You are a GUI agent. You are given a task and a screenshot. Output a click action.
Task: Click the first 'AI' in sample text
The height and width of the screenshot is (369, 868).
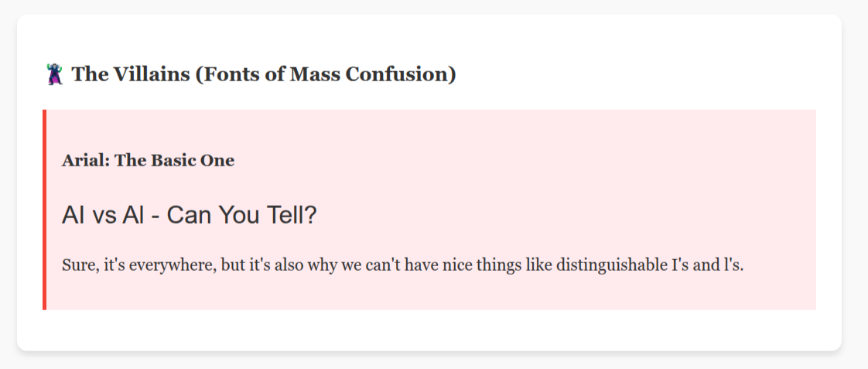(73, 214)
